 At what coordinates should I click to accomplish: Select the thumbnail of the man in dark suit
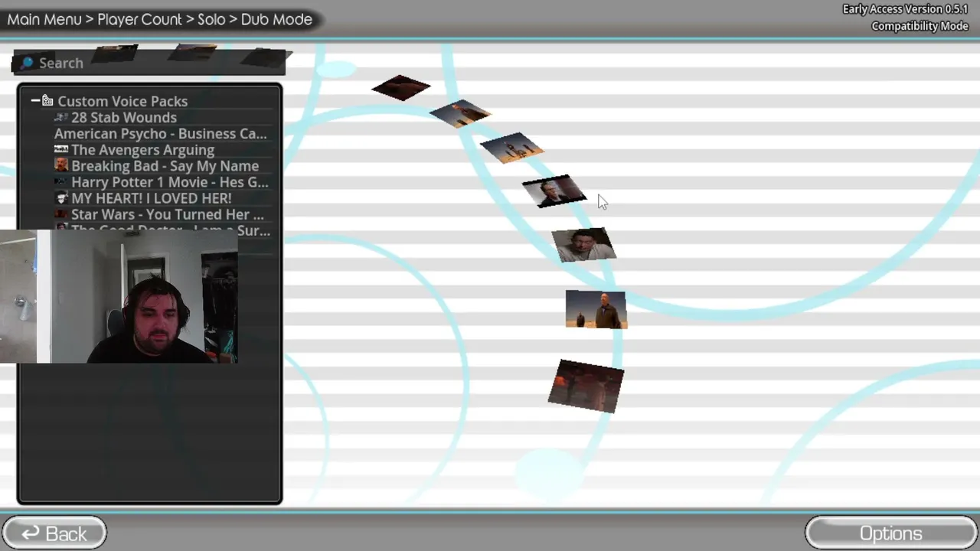[x=554, y=191]
